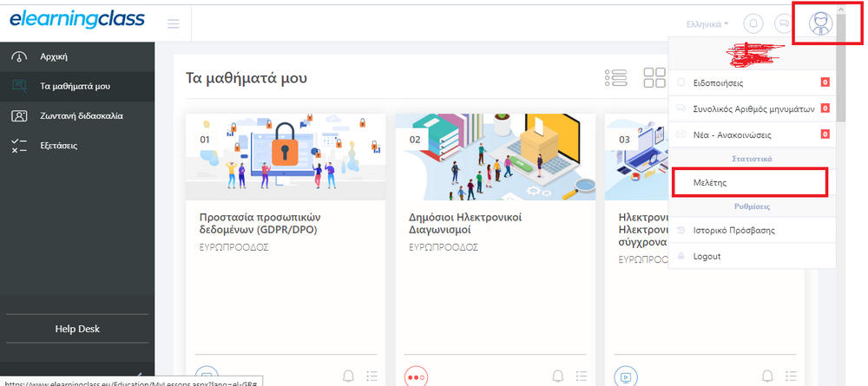Click bell icon on GDPR course card

pyautogui.click(x=349, y=376)
